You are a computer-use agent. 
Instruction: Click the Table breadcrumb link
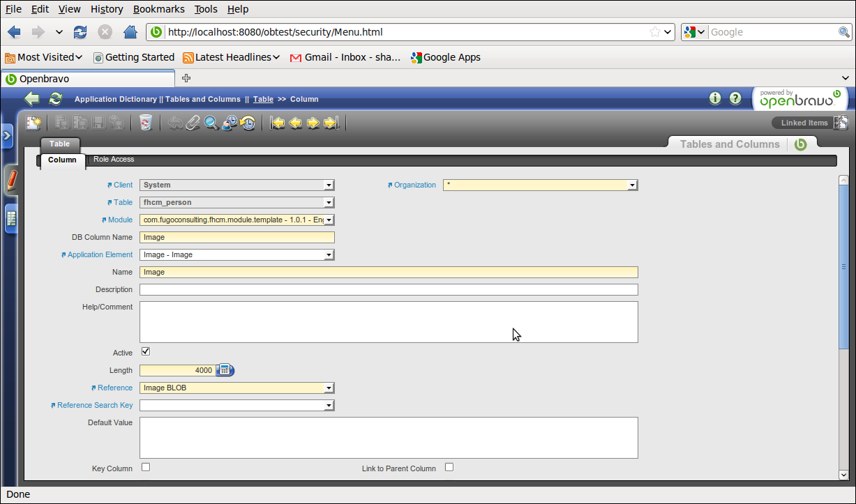point(263,99)
